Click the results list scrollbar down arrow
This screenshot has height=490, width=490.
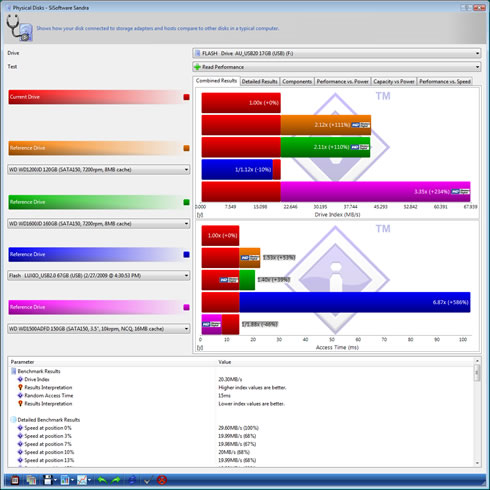point(477,463)
